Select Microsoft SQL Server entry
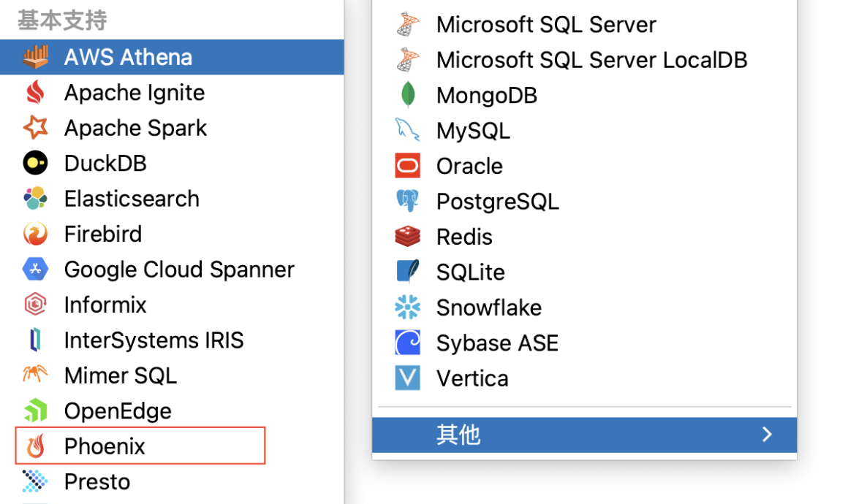Screen dimensions: 848x504 [x=584, y=24]
